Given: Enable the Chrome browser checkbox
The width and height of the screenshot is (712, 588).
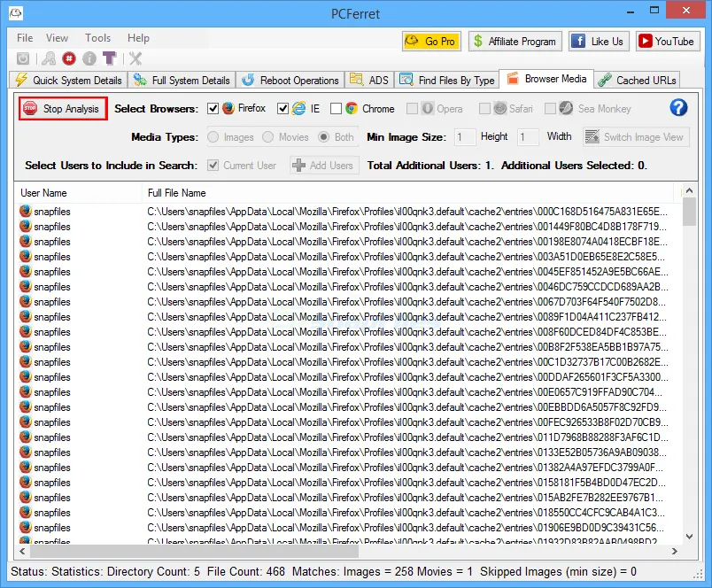Looking at the screenshot, I should tap(336, 109).
